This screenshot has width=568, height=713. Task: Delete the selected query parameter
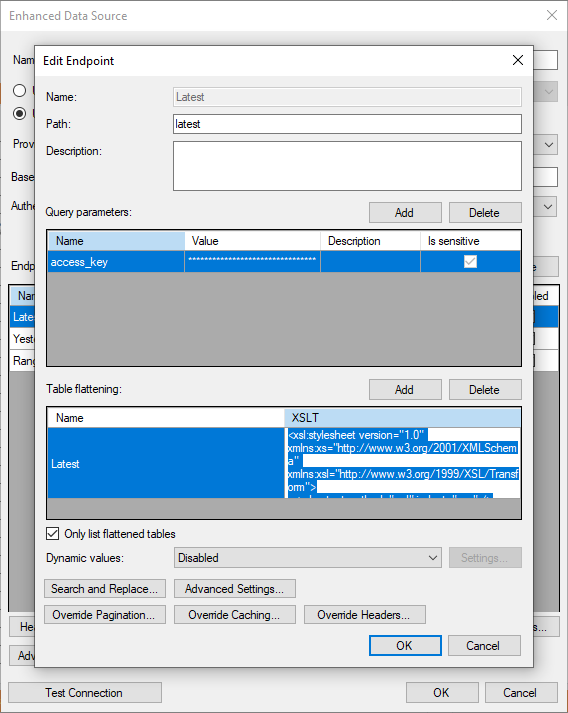tap(485, 212)
